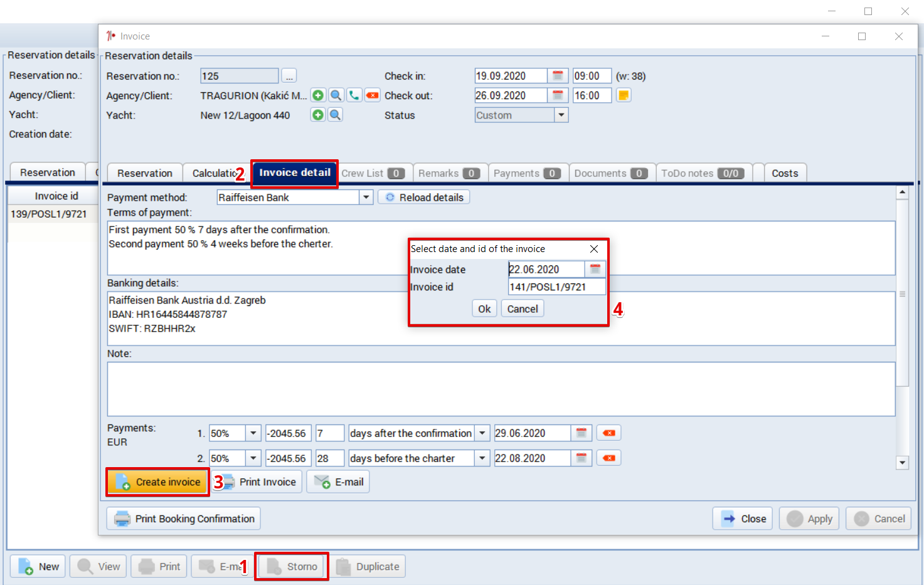Open calendar for second payment date 22.08.2020
924x585 pixels.
[581, 458]
